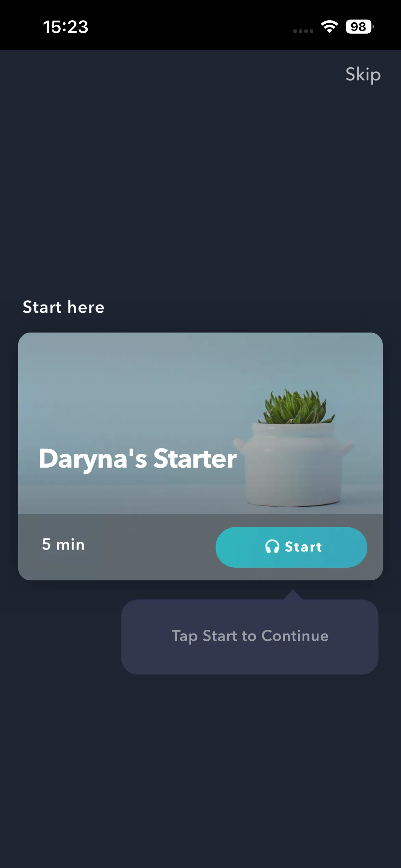
Task: Tap the word Starter on the card
Action: coord(195,459)
